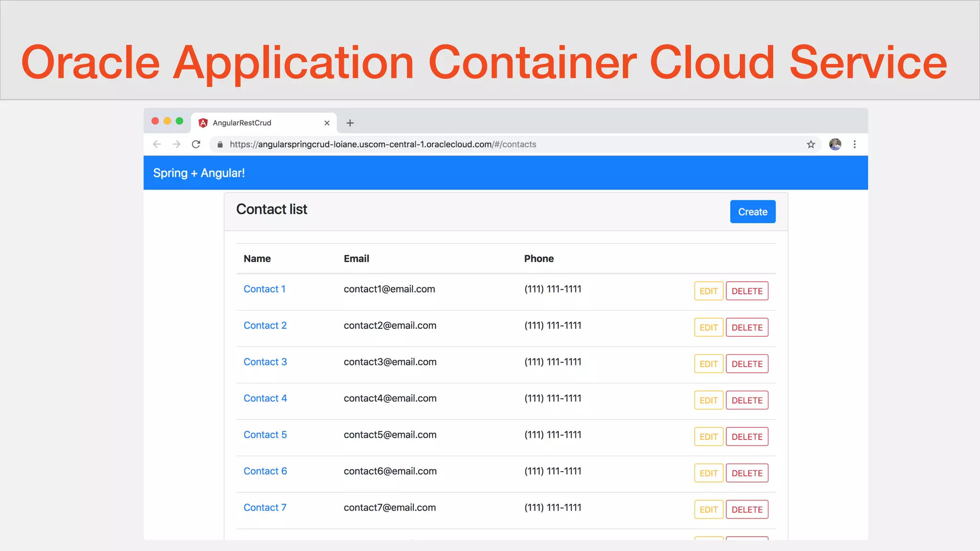Click the padlock site security icon
Viewport: 980px width, 551px height.
click(220, 144)
